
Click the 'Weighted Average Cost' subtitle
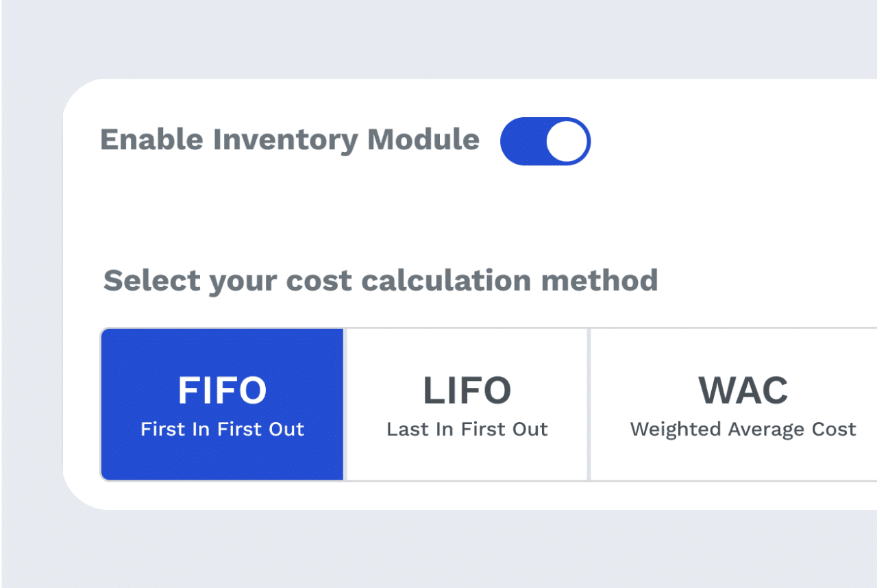(743, 430)
